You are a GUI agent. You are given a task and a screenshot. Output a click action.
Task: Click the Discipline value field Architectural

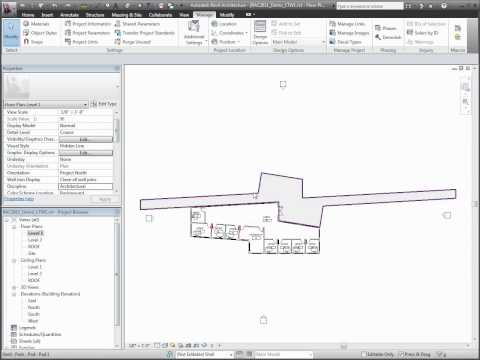point(86,186)
